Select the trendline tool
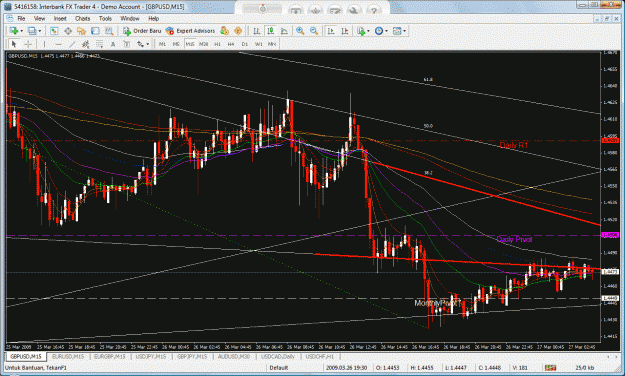The image size is (625, 376). [x=72, y=44]
